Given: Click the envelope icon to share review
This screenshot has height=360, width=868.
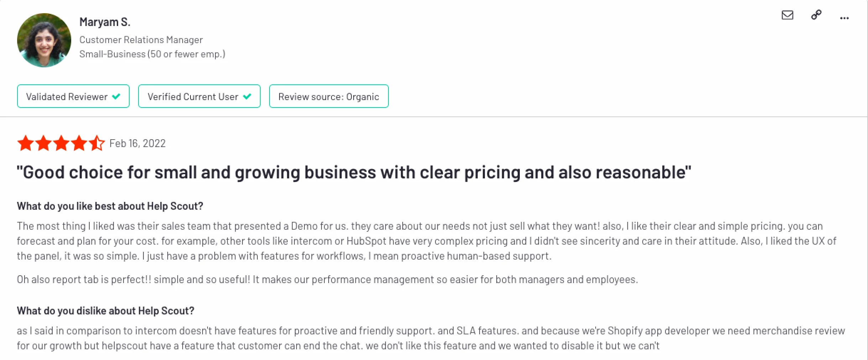Looking at the screenshot, I should pyautogui.click(x=787, y=16).
